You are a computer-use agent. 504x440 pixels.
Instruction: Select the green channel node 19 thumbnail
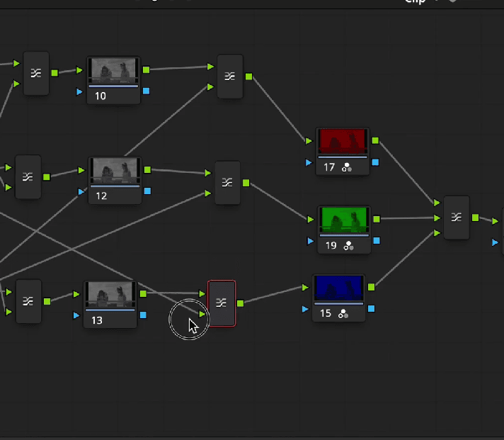click(x=344, y=220)
